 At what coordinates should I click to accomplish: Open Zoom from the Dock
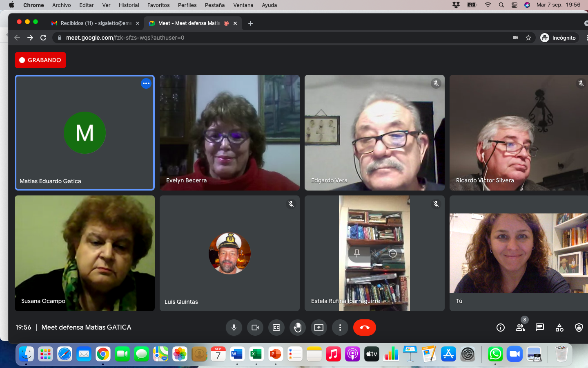click(x=514, y=354)
